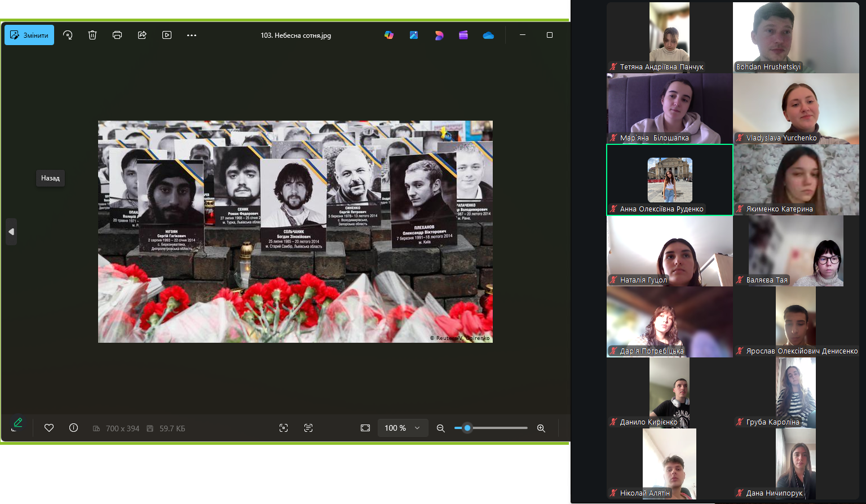
Task: Show file info with the info icon
Action: 73,428
